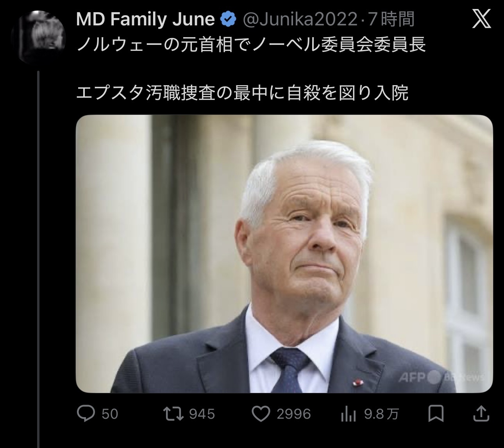Open the 7時間 timestamp link
Image resolution: width=504 pixels, height=448 pixels.
(391, 19)
